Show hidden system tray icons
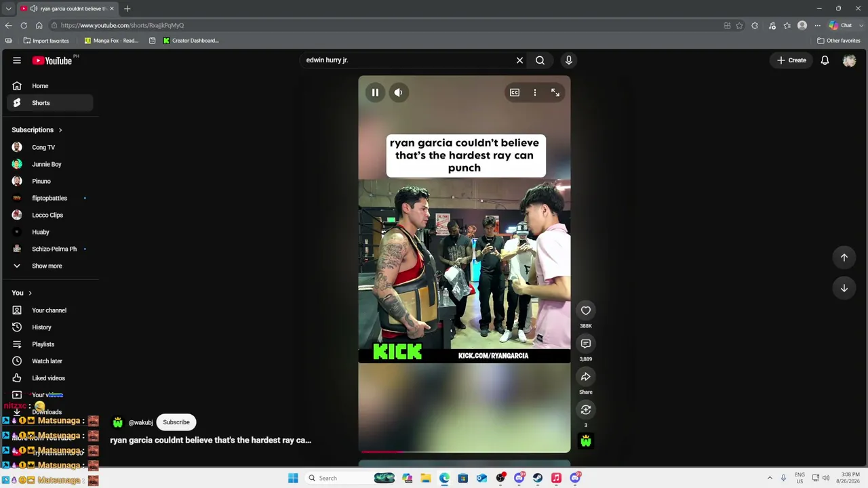Image resolution: width=868 pixels, height=488 pixels. (x=770, y=479)
